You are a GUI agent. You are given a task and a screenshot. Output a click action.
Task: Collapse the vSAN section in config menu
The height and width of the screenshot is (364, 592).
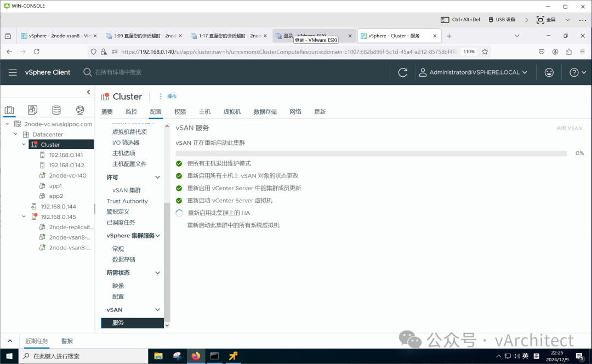[157, 310]
